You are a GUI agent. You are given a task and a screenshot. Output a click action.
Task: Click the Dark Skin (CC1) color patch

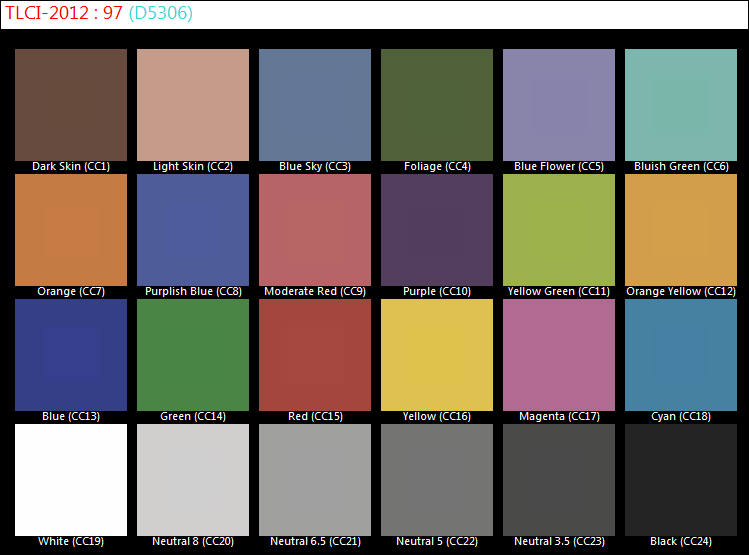(71, 104)
